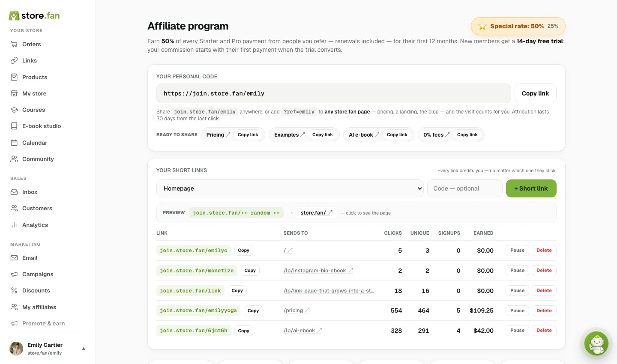Click the arrow icon next to AI e-book chip
617x364 pixels.
[x=377, y=134]
